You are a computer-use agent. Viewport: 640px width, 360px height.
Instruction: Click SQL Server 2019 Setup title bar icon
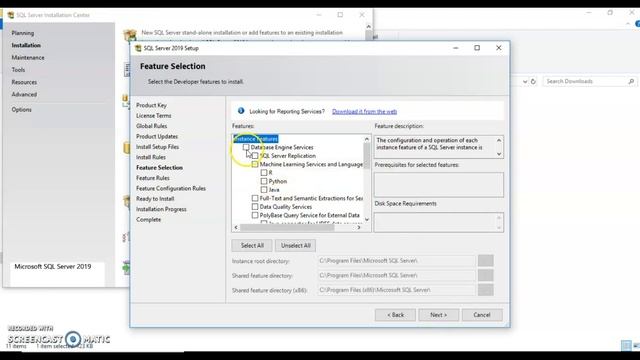[138, 48]
